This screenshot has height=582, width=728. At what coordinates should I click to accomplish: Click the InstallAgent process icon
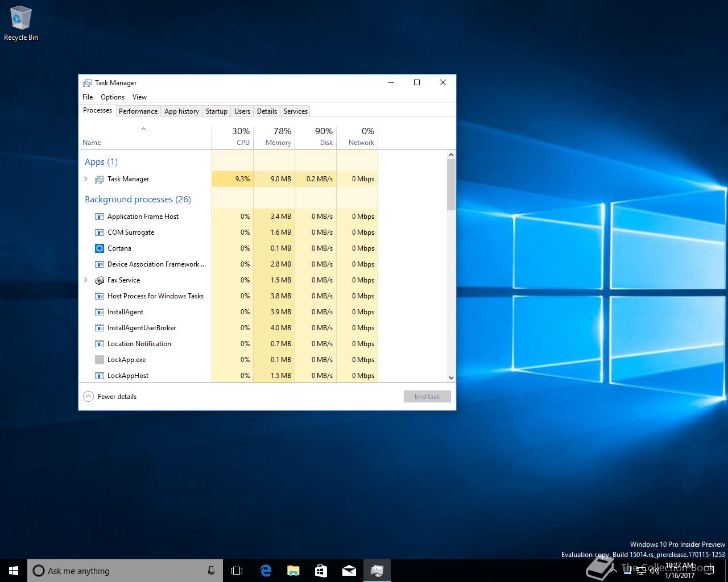(100, 312)
